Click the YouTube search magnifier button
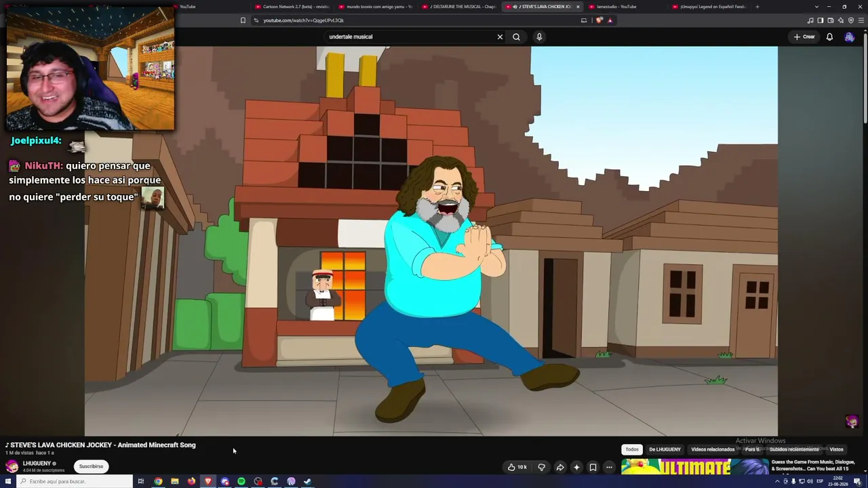Image resolution: width=868 pixels, height=488 pixels. [516, 37]
